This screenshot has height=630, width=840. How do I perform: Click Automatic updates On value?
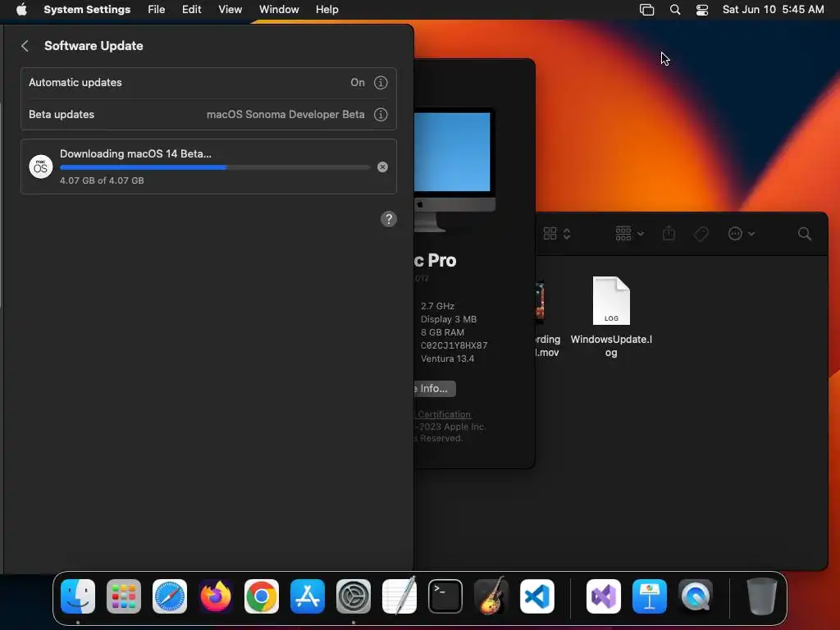(x=358, y=83)
